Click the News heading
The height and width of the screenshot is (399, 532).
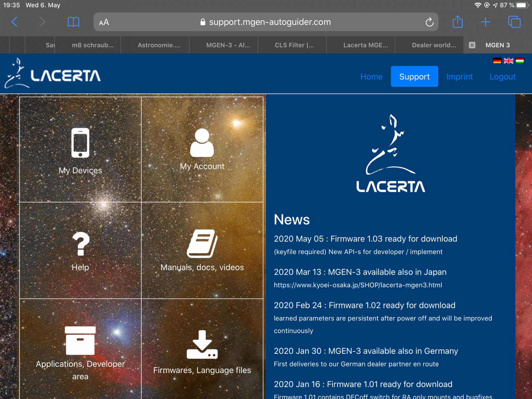coord(292,219)
